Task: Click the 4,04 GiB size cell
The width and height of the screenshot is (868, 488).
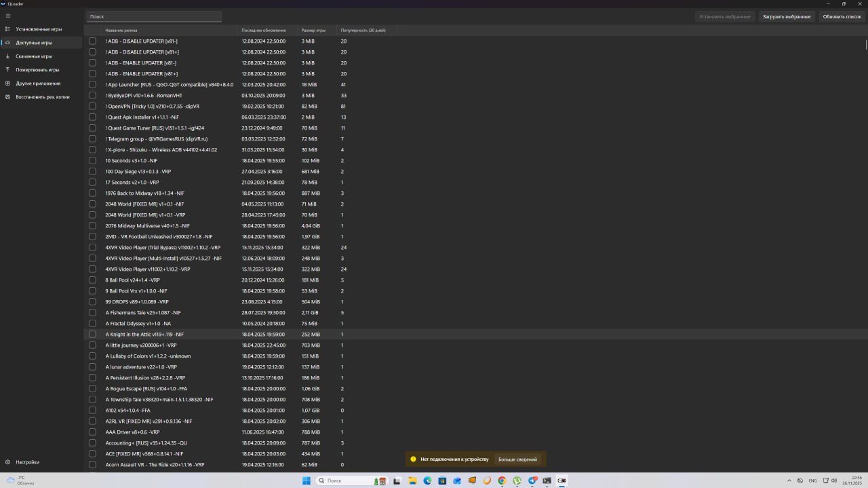Action: 311,226
